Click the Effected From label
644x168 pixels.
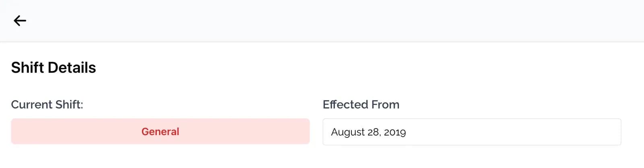361,104
